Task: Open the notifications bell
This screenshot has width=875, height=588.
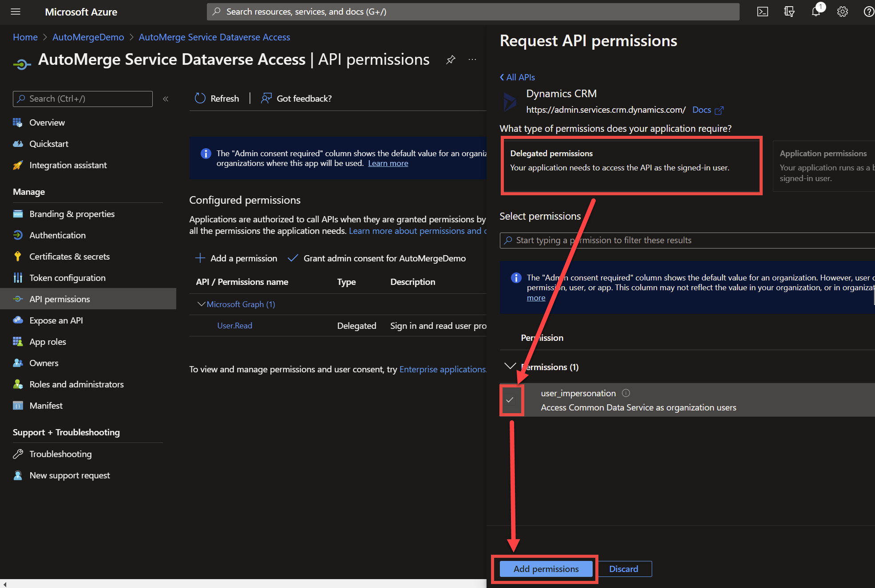Action: (816, 12)
